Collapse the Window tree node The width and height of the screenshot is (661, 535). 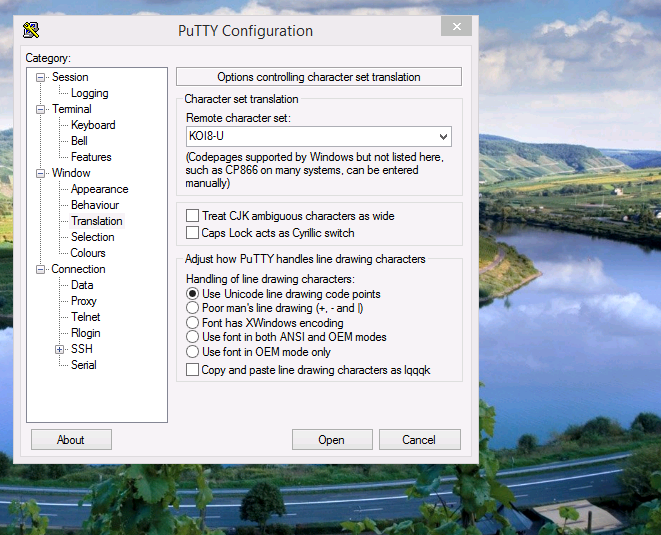[x=40, y=174]
